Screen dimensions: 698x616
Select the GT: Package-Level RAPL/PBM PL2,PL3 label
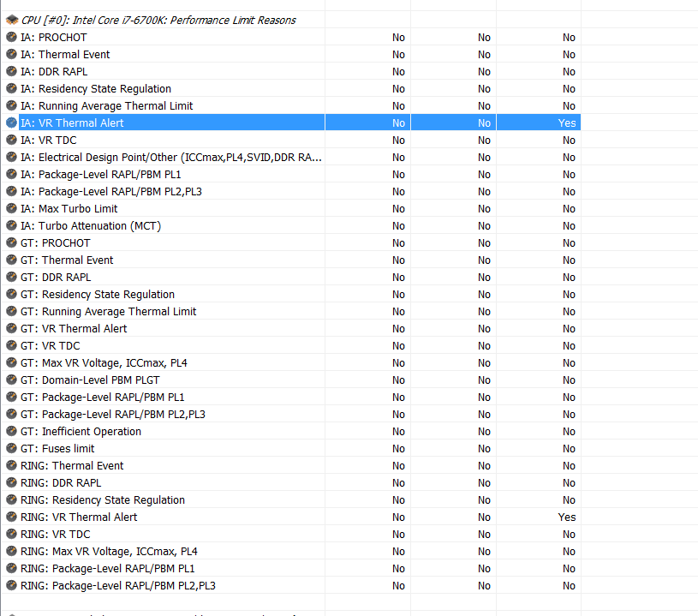(113, 415)
